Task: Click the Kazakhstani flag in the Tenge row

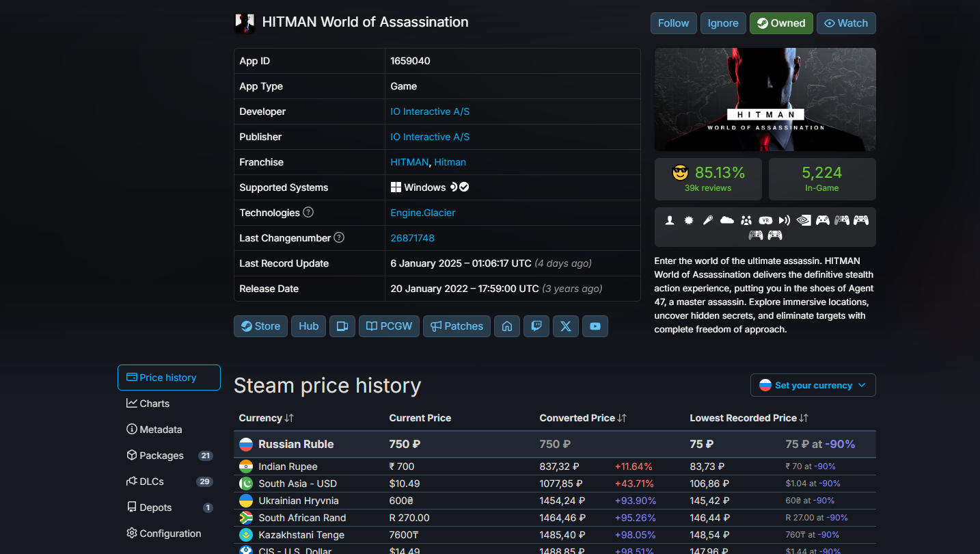Action: click(x=246, y=535)
